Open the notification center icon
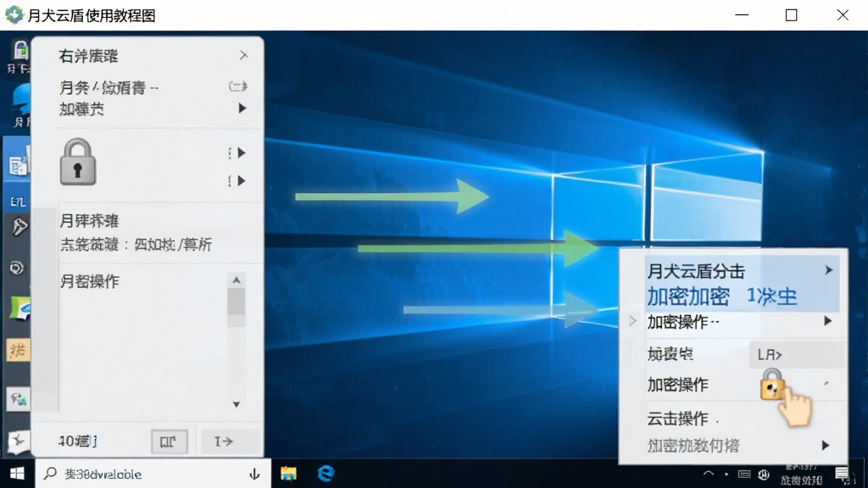This screenshot has width=868, height=488. 843,474
